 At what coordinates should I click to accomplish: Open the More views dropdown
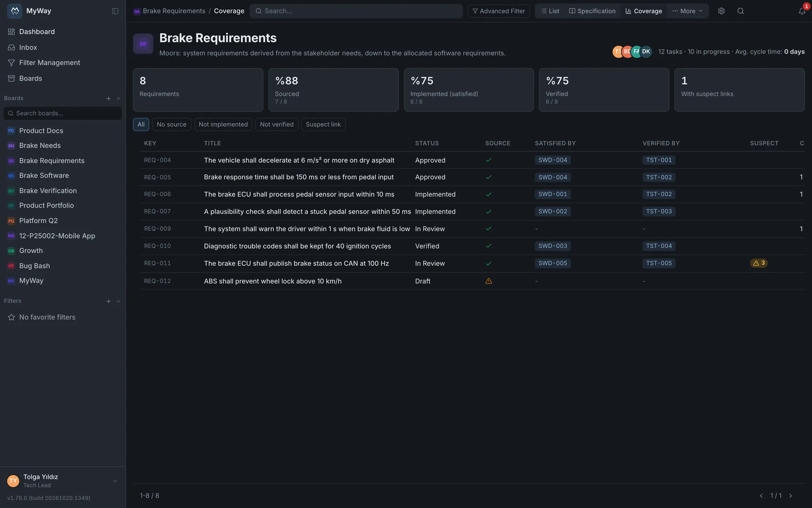(x=687, y=11)
